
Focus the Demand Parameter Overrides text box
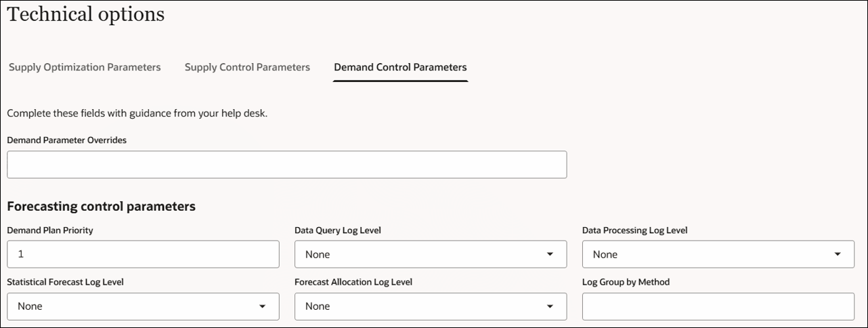point(286,165)
